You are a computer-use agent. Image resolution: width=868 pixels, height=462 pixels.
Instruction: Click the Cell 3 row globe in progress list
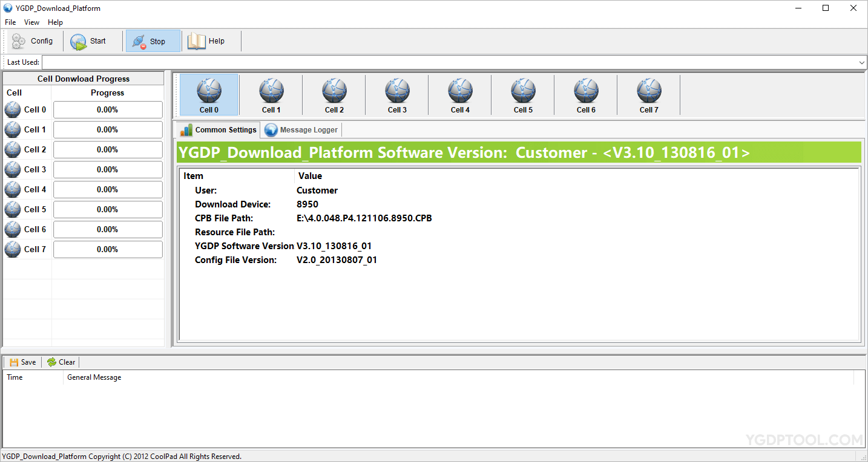[13, 169]
